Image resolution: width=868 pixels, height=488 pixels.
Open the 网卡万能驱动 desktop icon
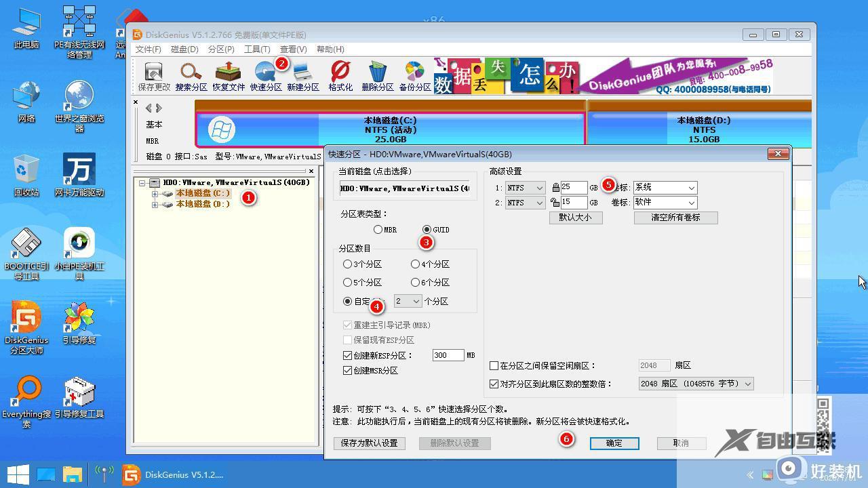click(x=79, y=175)
